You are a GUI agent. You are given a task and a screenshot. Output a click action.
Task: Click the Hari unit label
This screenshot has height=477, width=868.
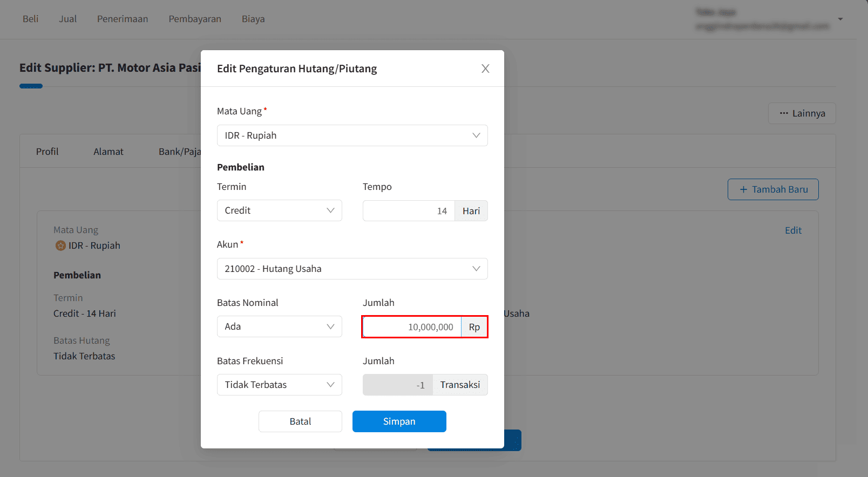(x=471, y=211)
